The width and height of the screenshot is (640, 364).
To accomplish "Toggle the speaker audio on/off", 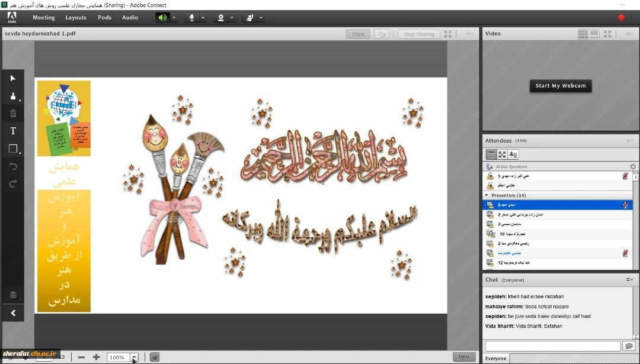I will coord(162,18).
